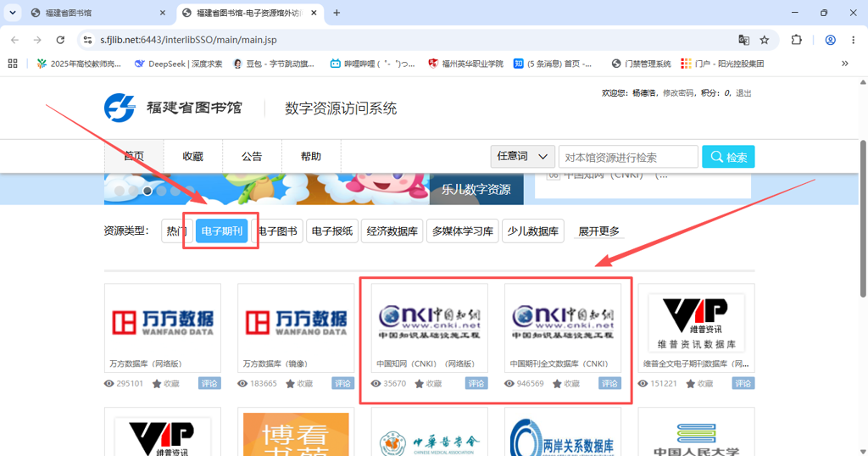
Task: Select the 热门 resource type
Action: (x=176, y=231)
